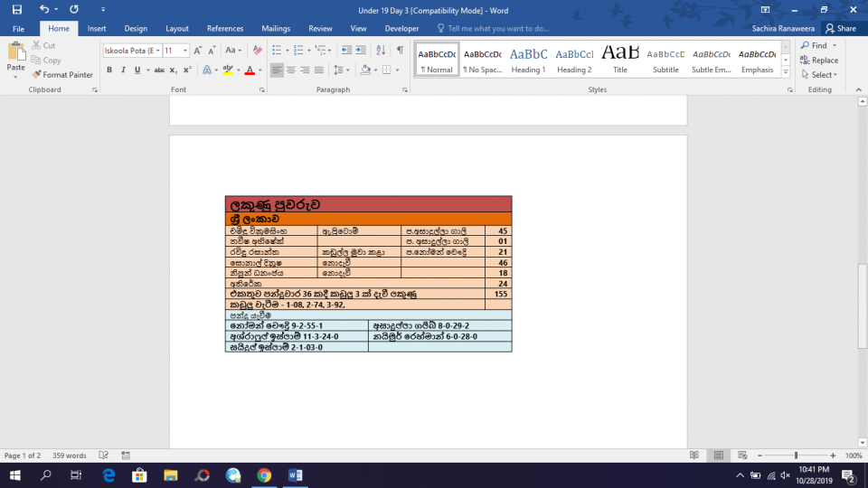
Task: Expand the font size dropdown
Action: [x=185, y=51]
